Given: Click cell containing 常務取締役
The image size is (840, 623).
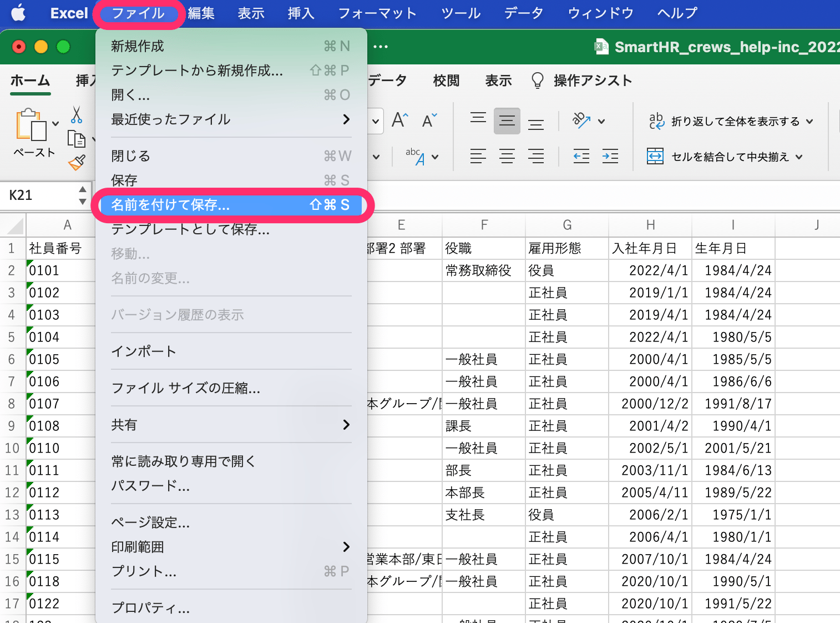Looking at the screenshot, I should coord(484,270).
